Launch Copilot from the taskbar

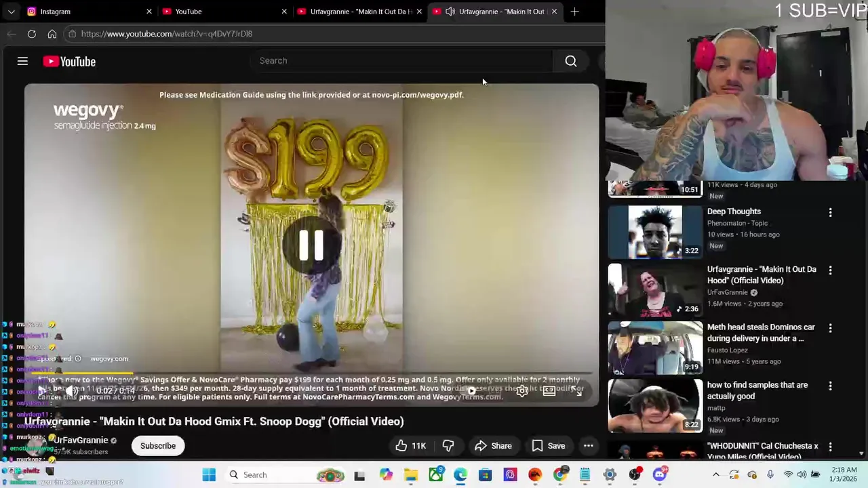pos(386,475)
